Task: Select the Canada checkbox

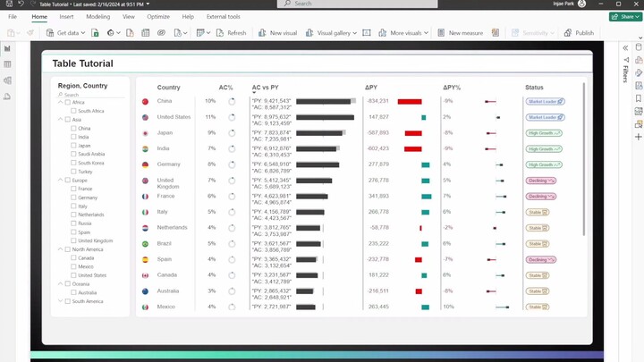Action: [x=73, y=258]
